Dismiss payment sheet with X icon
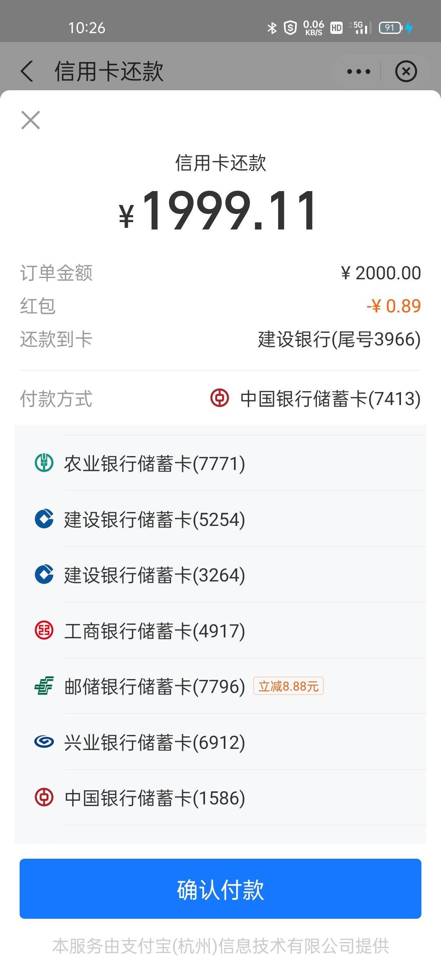This screenshot has width=441, height=980. [x=31, y=120]
